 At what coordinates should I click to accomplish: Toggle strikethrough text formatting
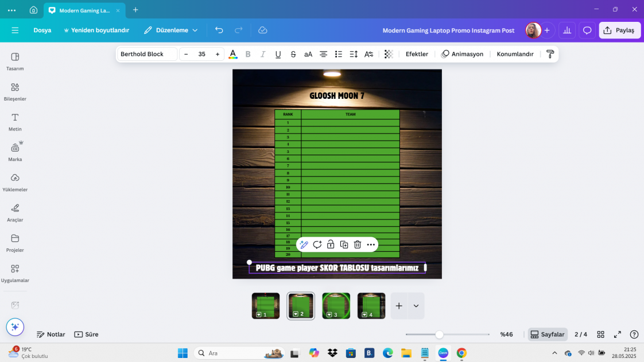point(293,54)
